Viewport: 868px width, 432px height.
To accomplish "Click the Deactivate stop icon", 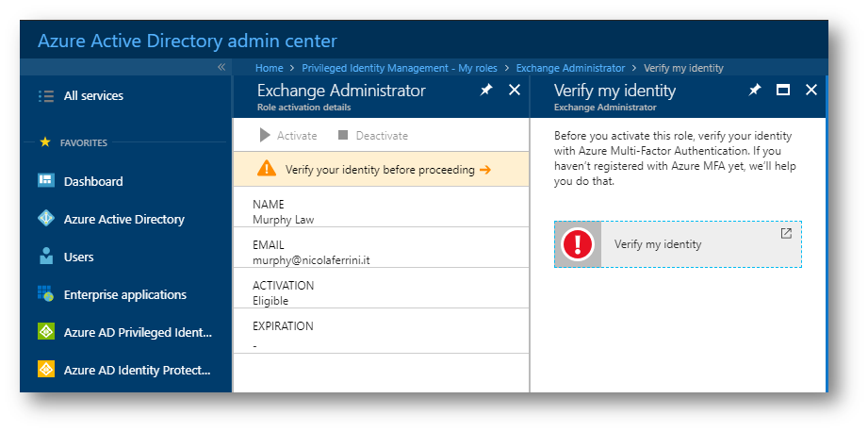I will click(x=343, y=135).
